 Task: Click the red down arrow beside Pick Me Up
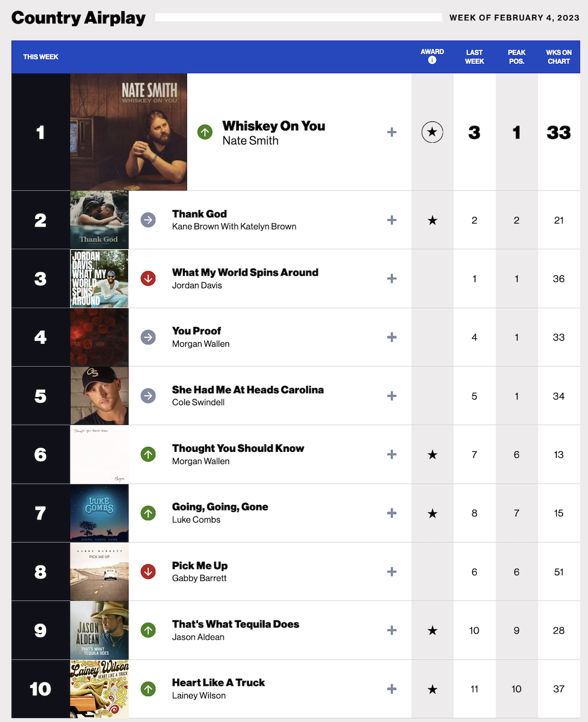click(x=148, y=572)
